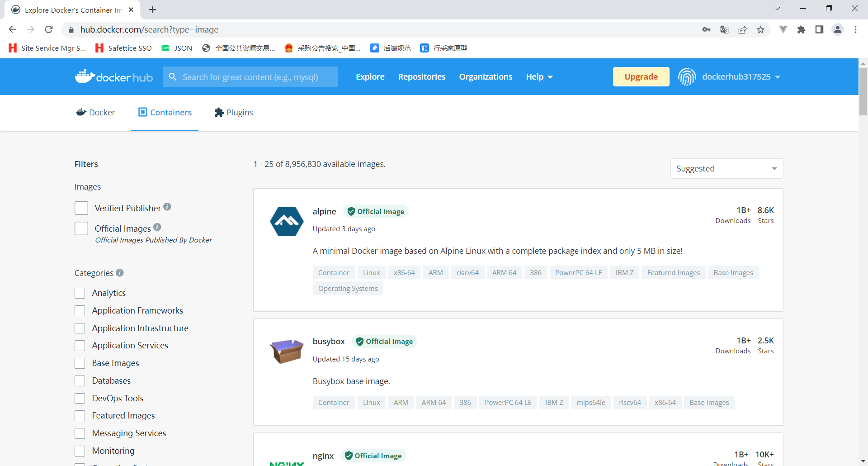Check the Verified Publisher filter
Viewport: 868px width, 466px height.
coord(81,208)
